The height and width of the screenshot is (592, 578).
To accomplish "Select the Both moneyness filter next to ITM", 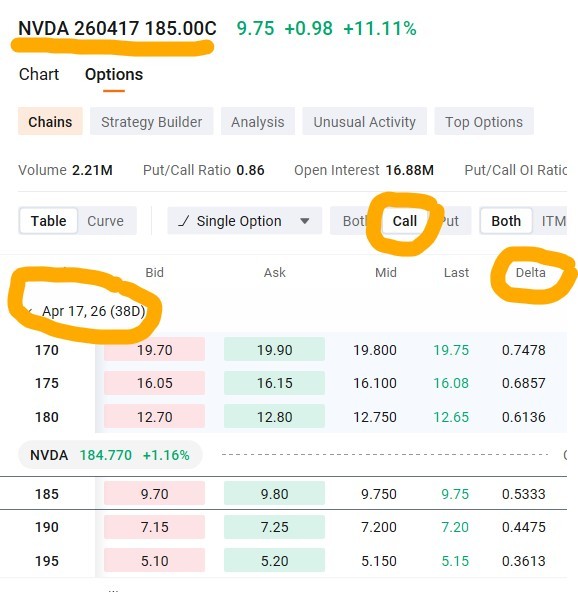I will click(x=506, y=221).
